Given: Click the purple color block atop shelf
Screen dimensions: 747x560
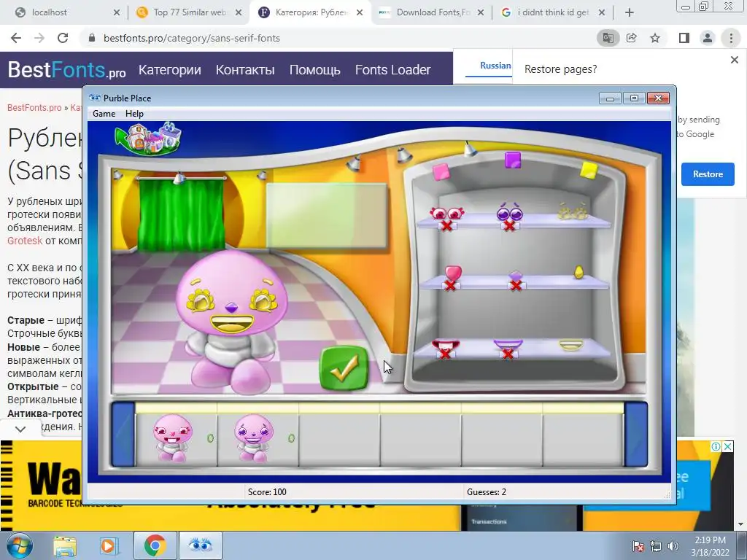Looking at the screenshot, I should click(513, 160).
